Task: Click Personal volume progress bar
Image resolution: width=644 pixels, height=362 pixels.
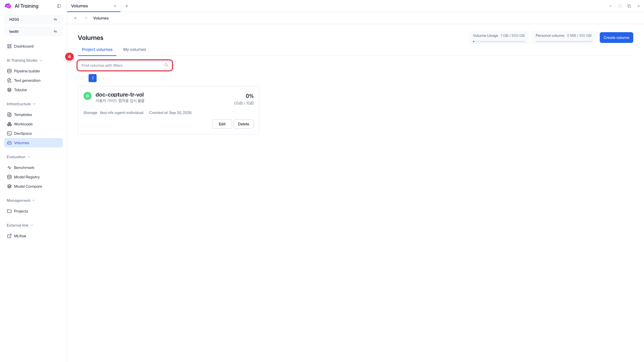Action: click(x=563, y=42)
